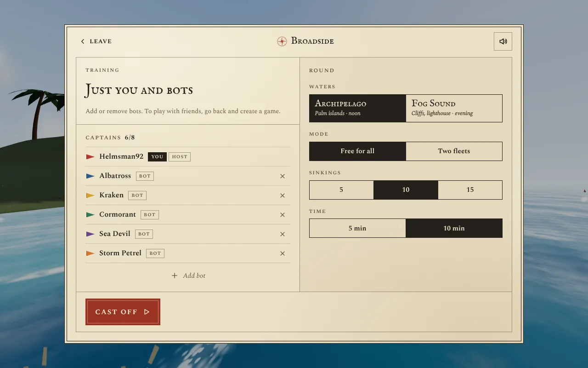This screenshot has height=368, width=588.
Task: Click Cormorant's green pennant flag
Action: tap(90, 215)
